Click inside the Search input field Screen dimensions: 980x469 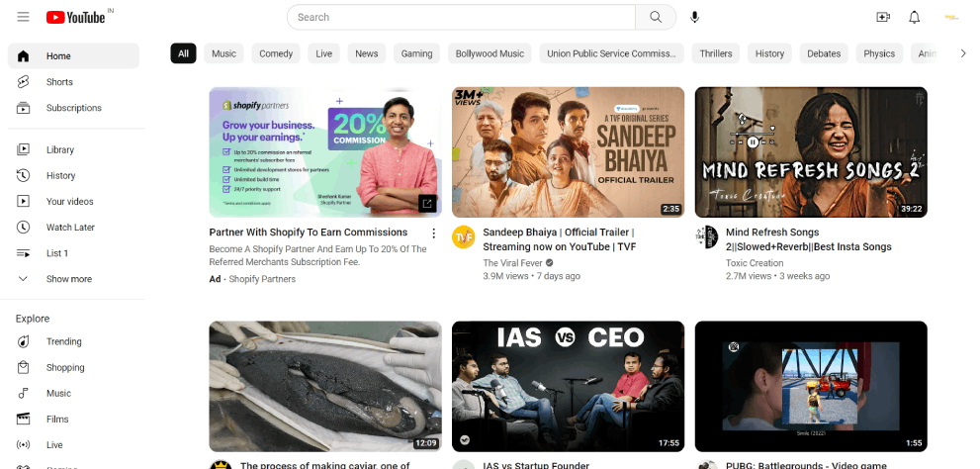tap(461, 17)
